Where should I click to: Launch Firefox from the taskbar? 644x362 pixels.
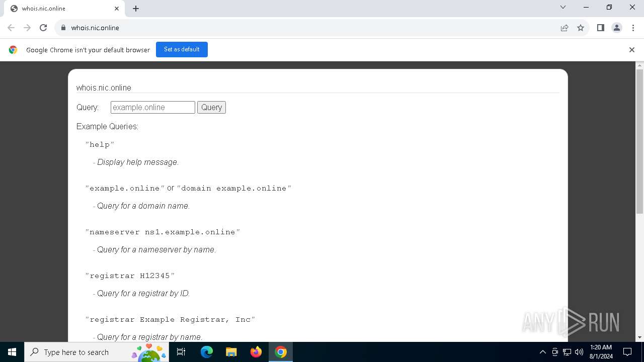[256, 352]
